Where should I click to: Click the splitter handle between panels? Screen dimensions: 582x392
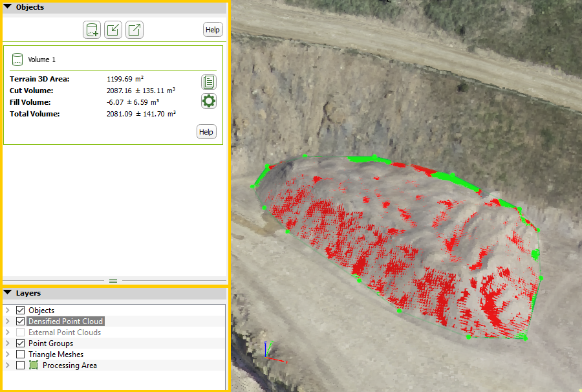pos(113,281)
